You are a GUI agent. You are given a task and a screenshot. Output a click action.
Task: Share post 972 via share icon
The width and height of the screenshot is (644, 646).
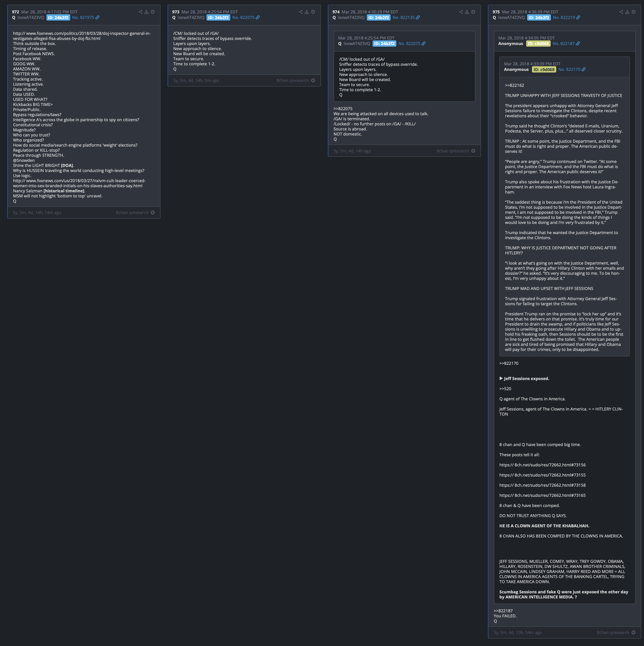(x=140, y=12)
